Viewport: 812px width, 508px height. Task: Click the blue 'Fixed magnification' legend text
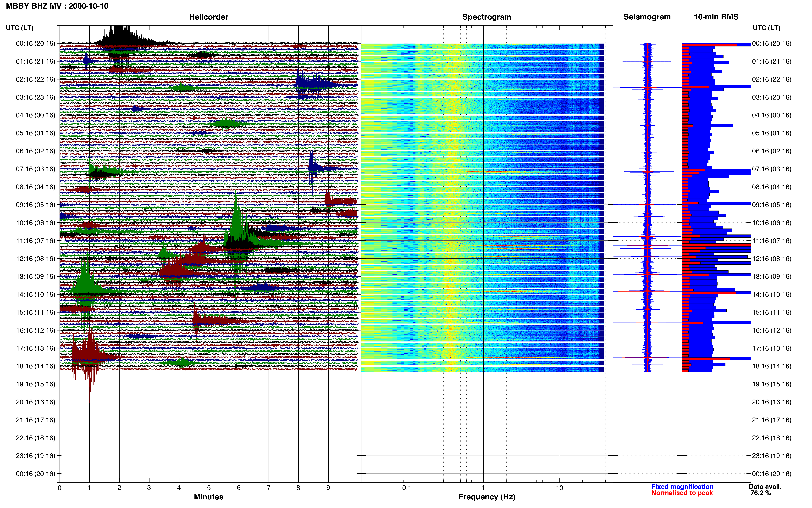682,486
